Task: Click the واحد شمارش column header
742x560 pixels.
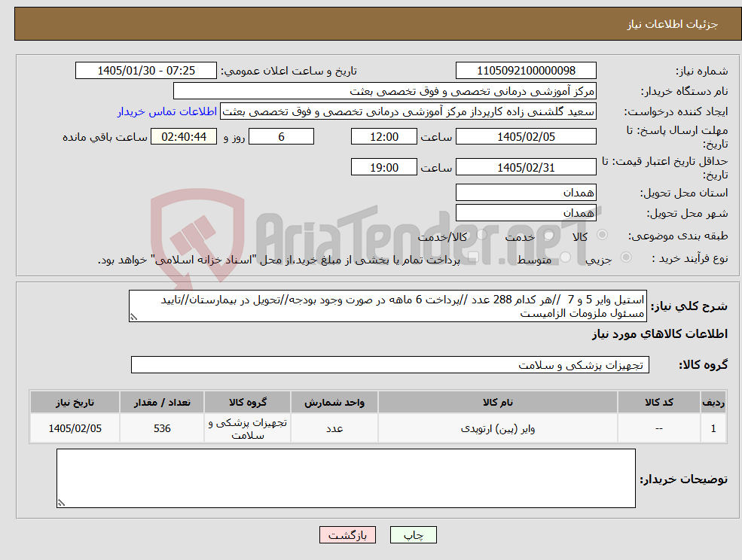Action: (x=334, y=402)
